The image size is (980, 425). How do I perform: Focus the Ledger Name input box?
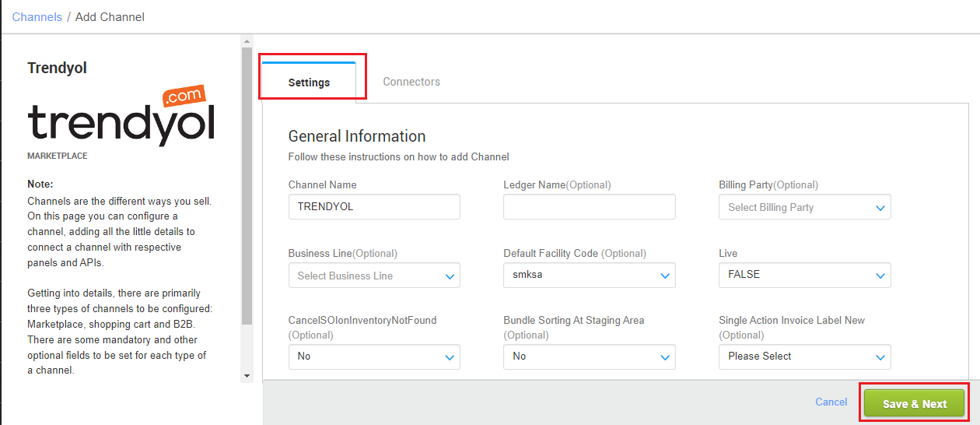590,207
